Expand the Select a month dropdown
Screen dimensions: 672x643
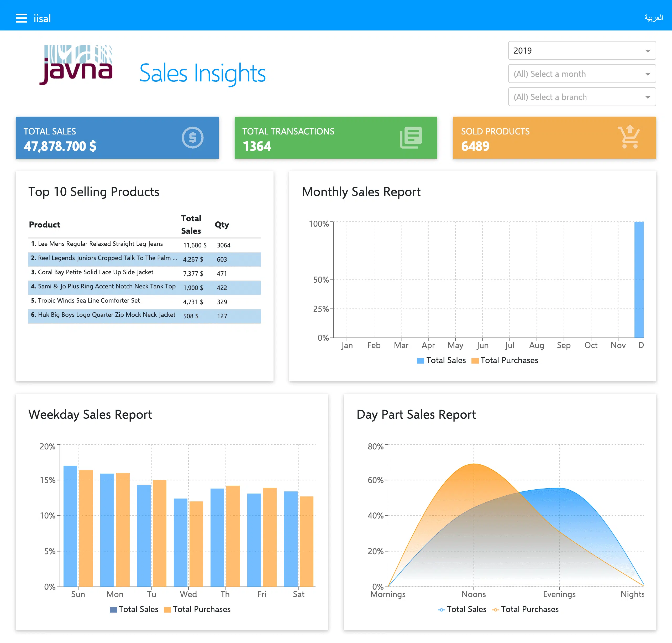582,74
